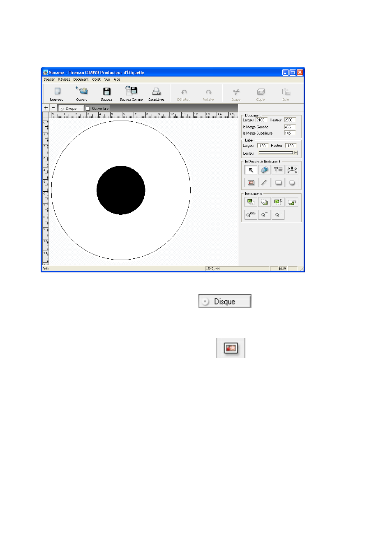
Task: Select the insert picture tool in panel
Action: pyautogui.click(x=251, y=183)
